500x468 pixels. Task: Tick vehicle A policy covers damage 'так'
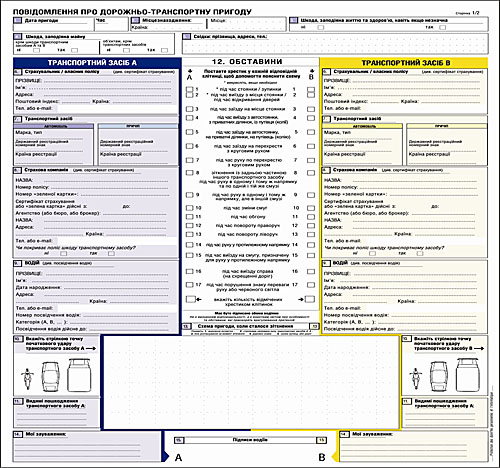[x=111, y=253]
